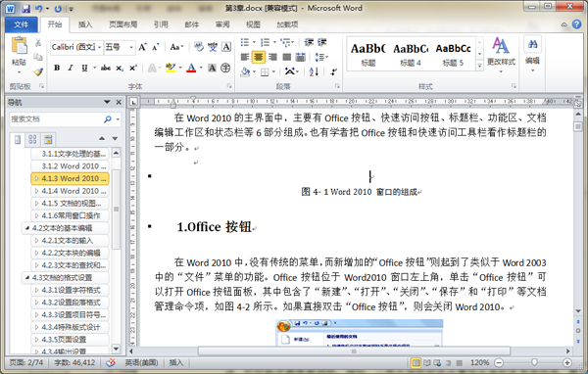
Task: Switch to the 插入 ribbon tab
Action: 85,24
